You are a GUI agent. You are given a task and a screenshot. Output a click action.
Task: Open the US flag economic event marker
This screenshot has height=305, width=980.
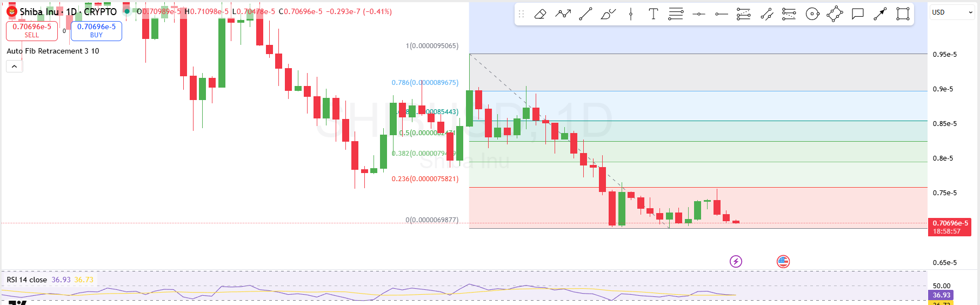[x=783, y=262]
